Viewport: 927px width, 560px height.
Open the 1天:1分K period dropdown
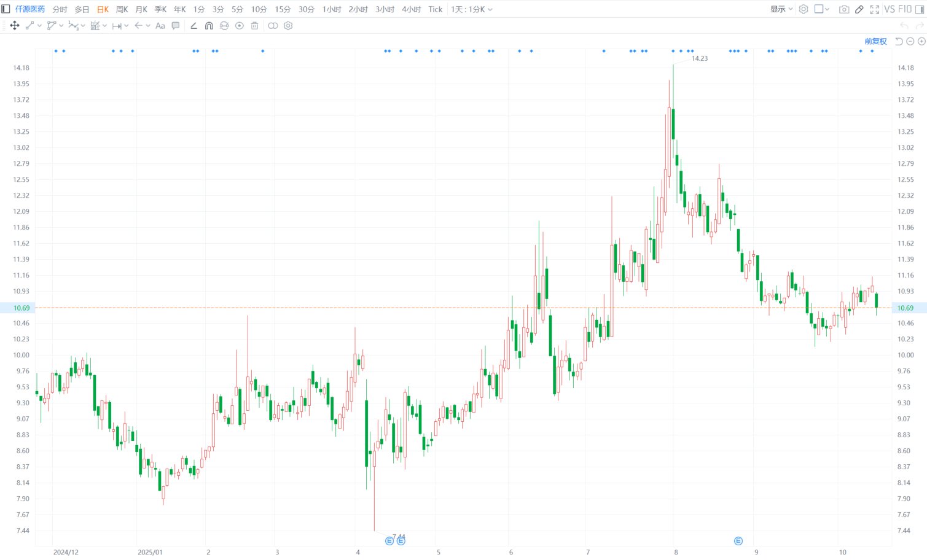[472, 9]
